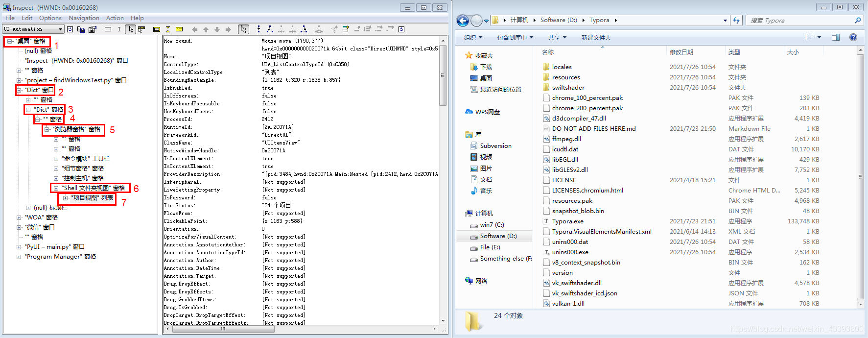
Task: Click the Explorer file list vertical scrollbar
Action: [x=861, y=176]
